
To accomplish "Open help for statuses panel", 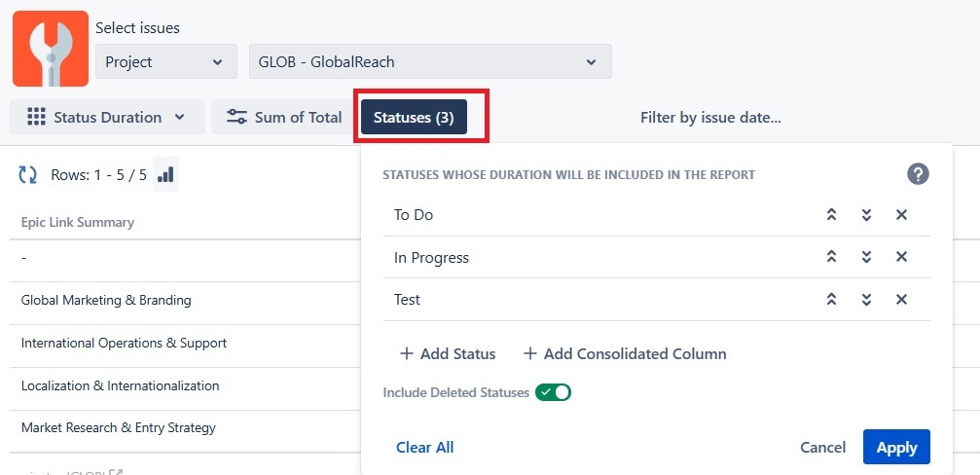I will (x=918, y=174).
